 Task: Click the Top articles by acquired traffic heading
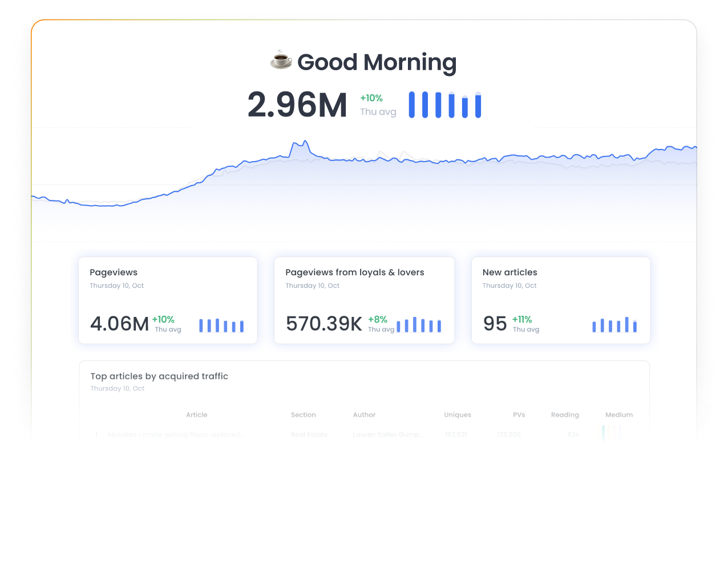point(159,376)
